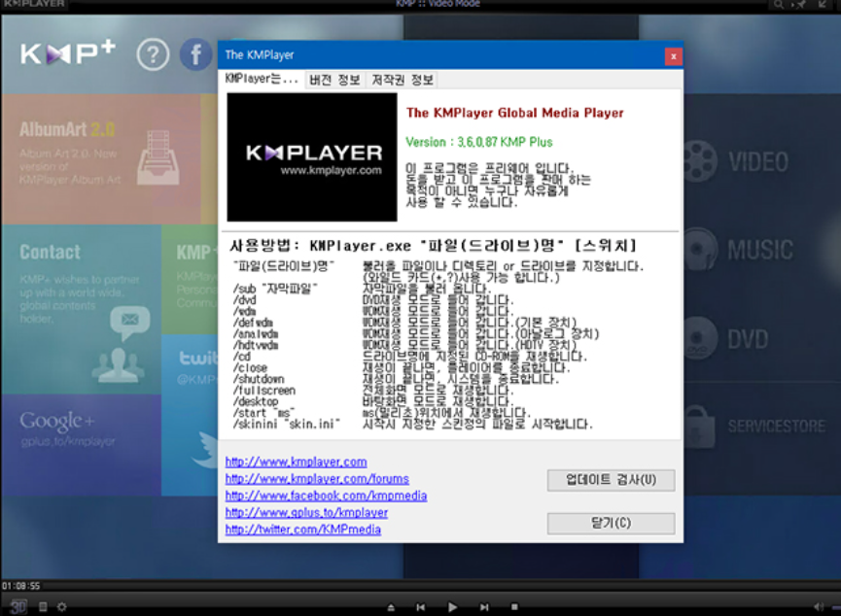841x616 pixels.
Task: Switch to the 저작권 정보 tab
Action: tap(403, 80)
